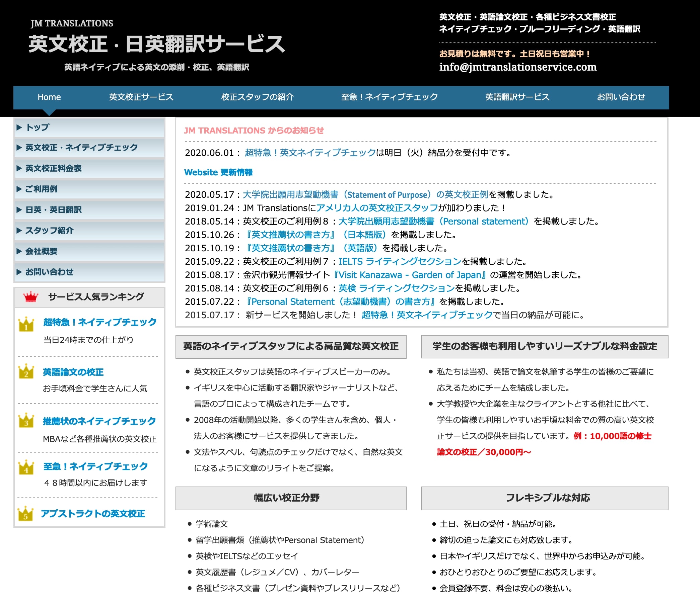
Task: Follow the Visit Kanazawa - Garden of Japan link
Action: (411, 275)
